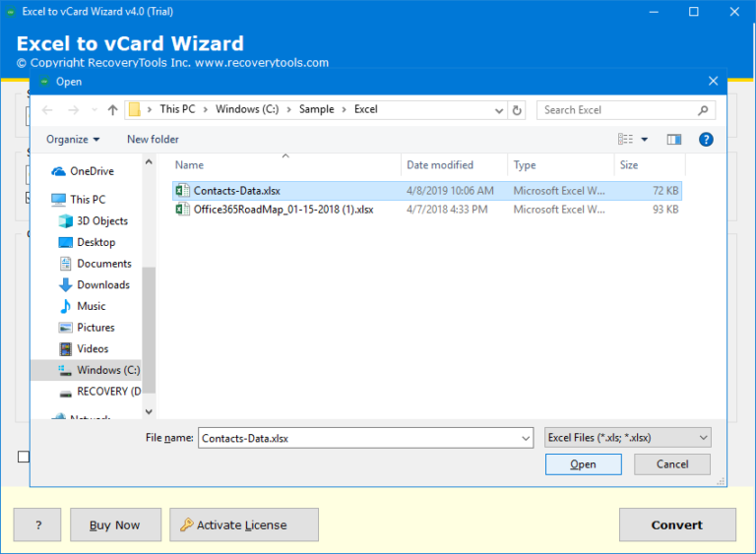Image resolution: width=756 pixels, height=554 pixels.
Task: Toggle the preview pane
Action: coord(674,140)
